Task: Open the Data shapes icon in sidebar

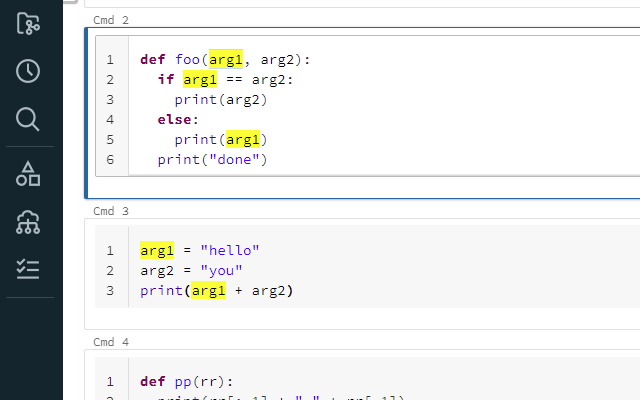Action: (x=28, y=174)
